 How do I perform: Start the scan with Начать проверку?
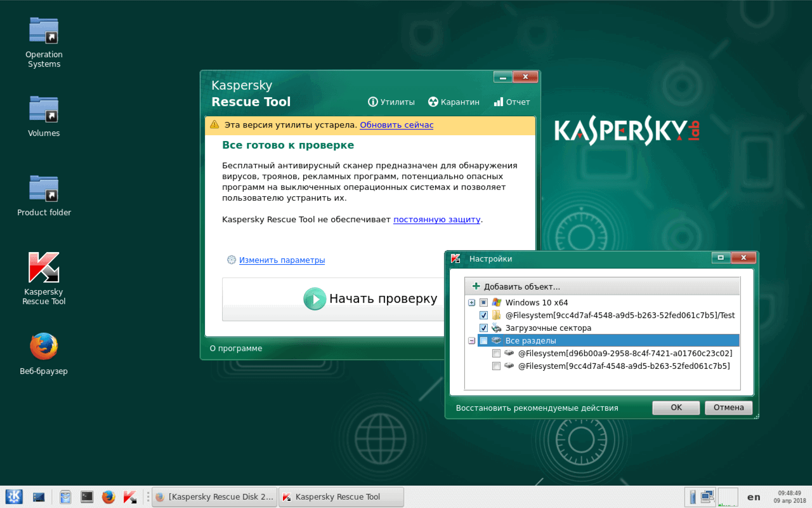(x=370, y=298)
